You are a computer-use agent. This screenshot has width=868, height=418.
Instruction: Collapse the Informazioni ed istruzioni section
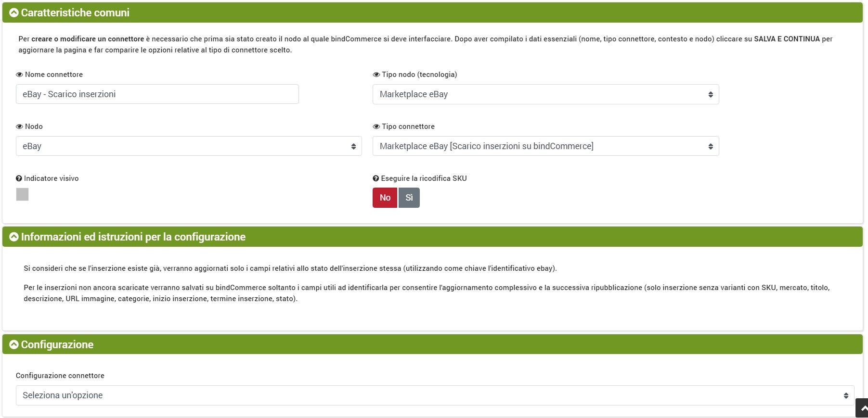(14, 237)
